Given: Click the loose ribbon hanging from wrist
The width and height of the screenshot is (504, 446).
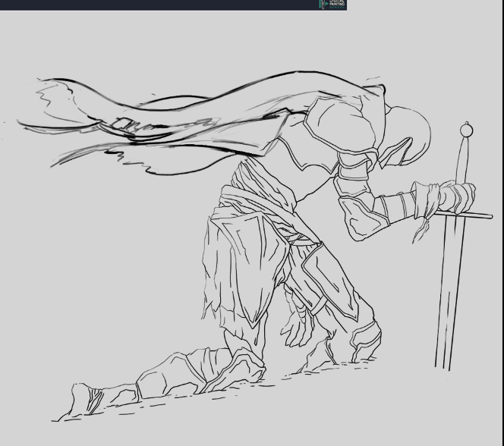Looking at the screenshot, I should [x=419, y=228].
